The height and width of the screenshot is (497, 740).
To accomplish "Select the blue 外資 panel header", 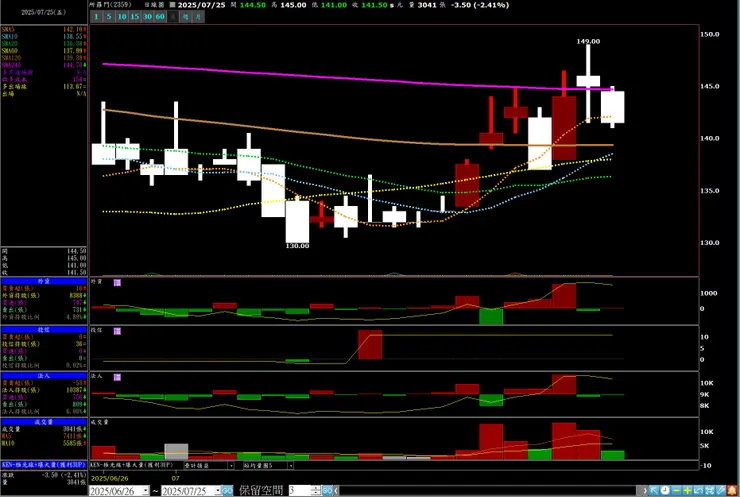I will [44, 281].
